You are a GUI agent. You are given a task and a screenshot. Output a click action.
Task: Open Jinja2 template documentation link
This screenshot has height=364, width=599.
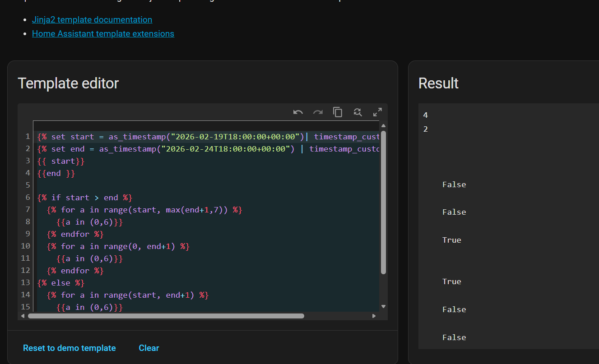92,20
